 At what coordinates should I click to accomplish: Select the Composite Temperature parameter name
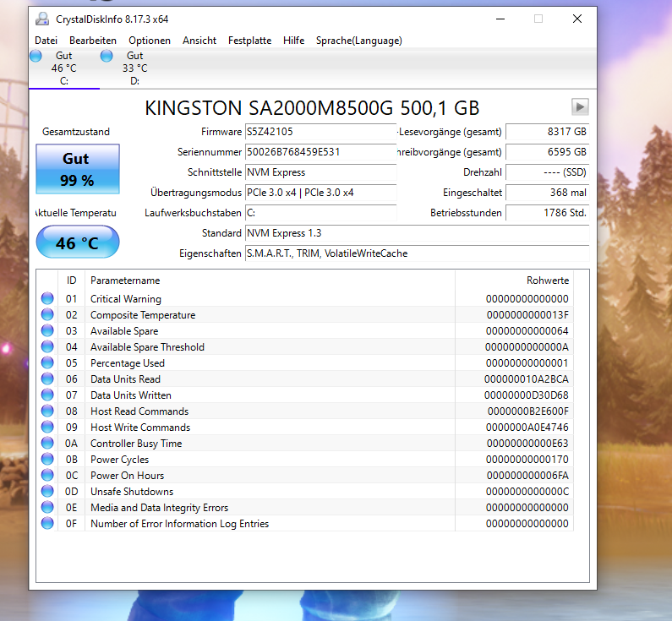[143, 315]
